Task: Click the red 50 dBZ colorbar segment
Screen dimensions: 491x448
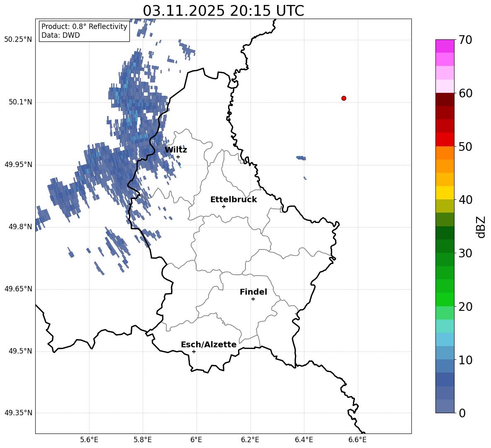Action: (445, 140)
